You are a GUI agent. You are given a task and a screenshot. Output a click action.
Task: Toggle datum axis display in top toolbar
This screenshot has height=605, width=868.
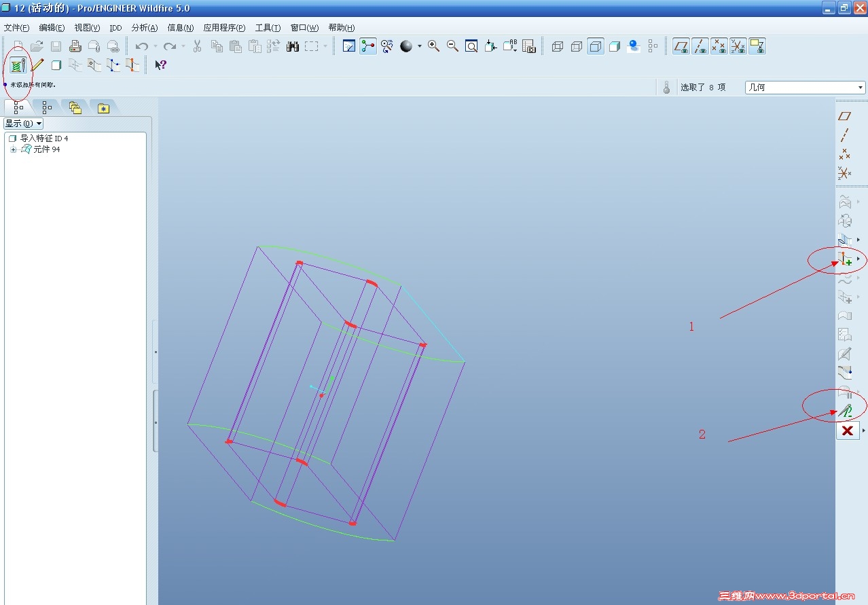coord(700,46)
